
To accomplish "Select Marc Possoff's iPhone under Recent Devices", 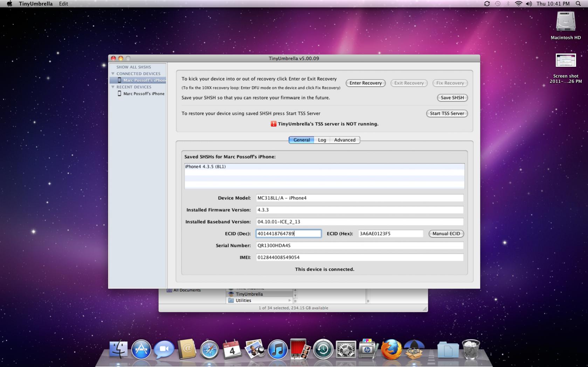I will click(x=138, y=94).
